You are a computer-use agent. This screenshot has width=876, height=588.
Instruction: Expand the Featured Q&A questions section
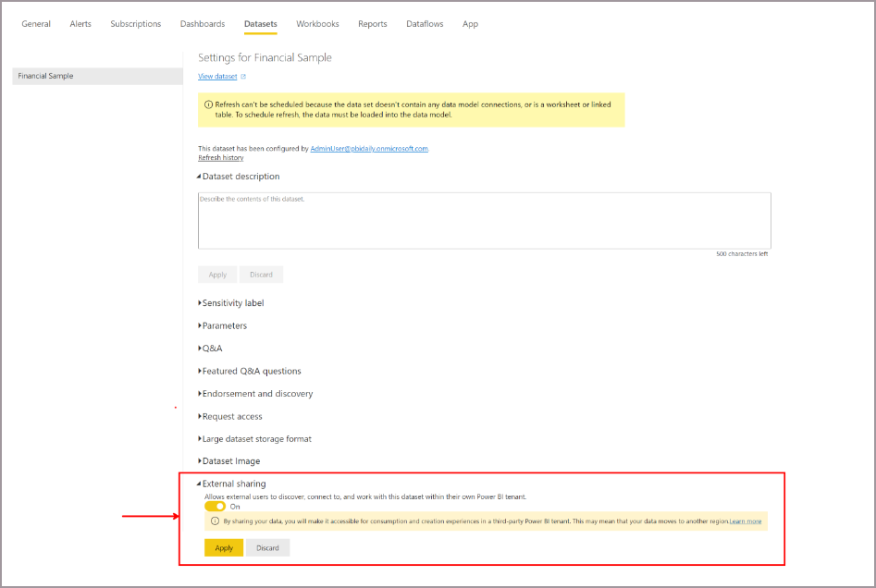point(249,371)
